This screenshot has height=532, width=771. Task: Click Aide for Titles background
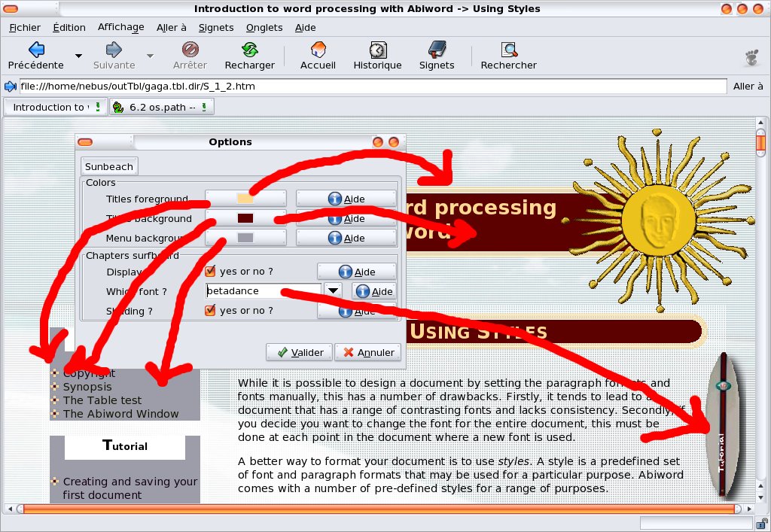coord(346,219)
